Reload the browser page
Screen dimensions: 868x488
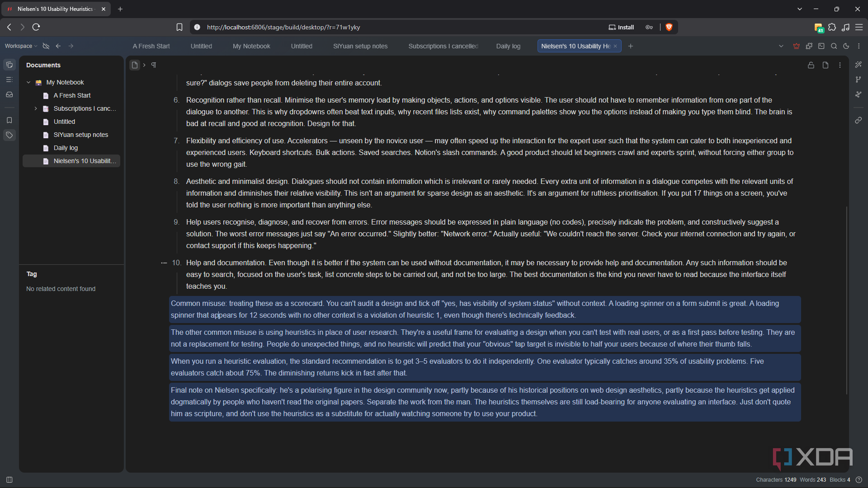click(36, 27)
